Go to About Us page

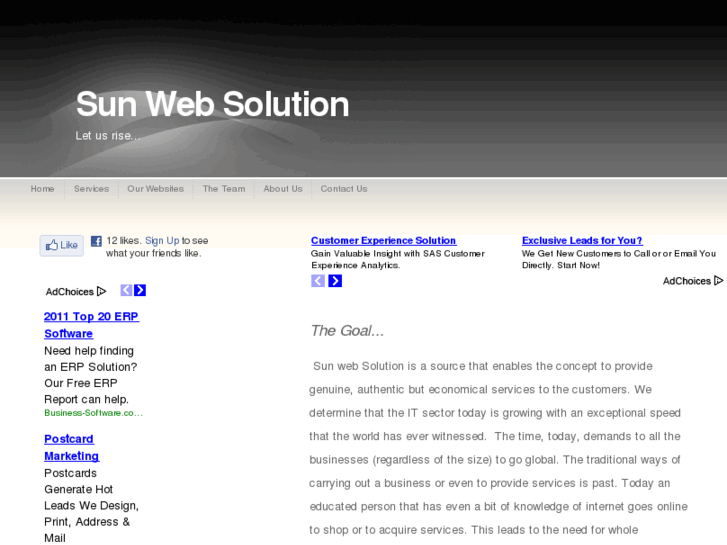pyautogui.click(x=283, y=189)
